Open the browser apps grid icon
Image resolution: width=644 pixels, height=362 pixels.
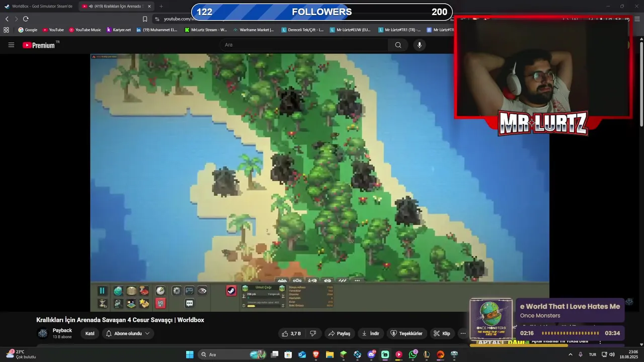(x=6, y=30)
